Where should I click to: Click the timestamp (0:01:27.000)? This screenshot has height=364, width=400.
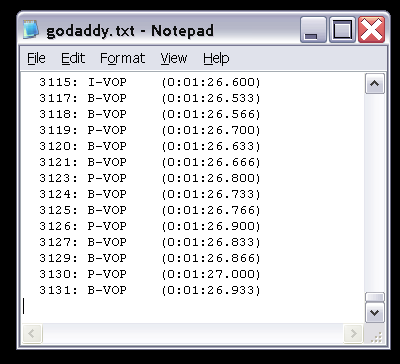click(x=211, y=274)
